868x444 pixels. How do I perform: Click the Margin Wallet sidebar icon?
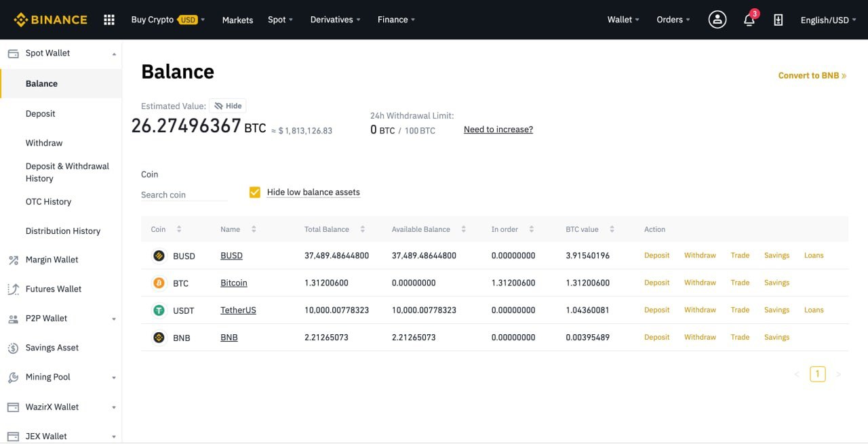[x=13, y=260]
